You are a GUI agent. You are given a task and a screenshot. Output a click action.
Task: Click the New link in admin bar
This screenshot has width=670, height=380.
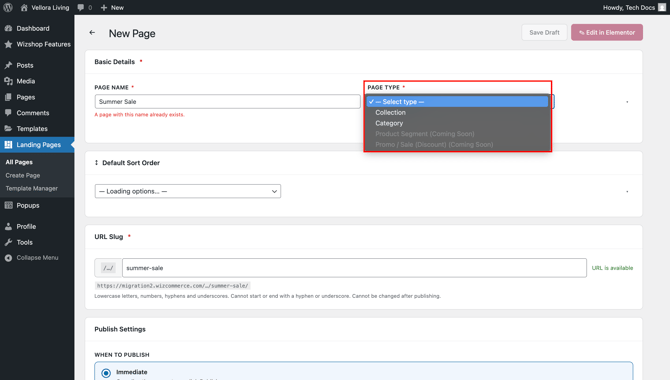pos(117,7)
